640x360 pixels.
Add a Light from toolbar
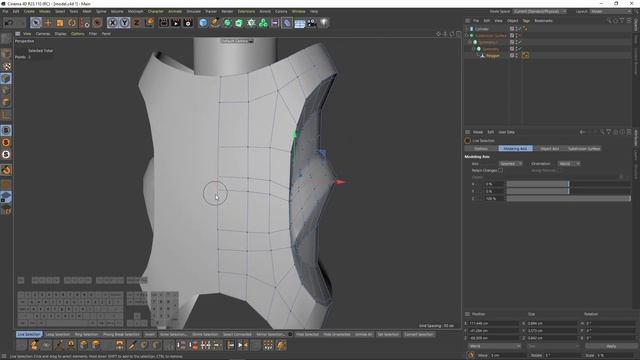[324, 23]
